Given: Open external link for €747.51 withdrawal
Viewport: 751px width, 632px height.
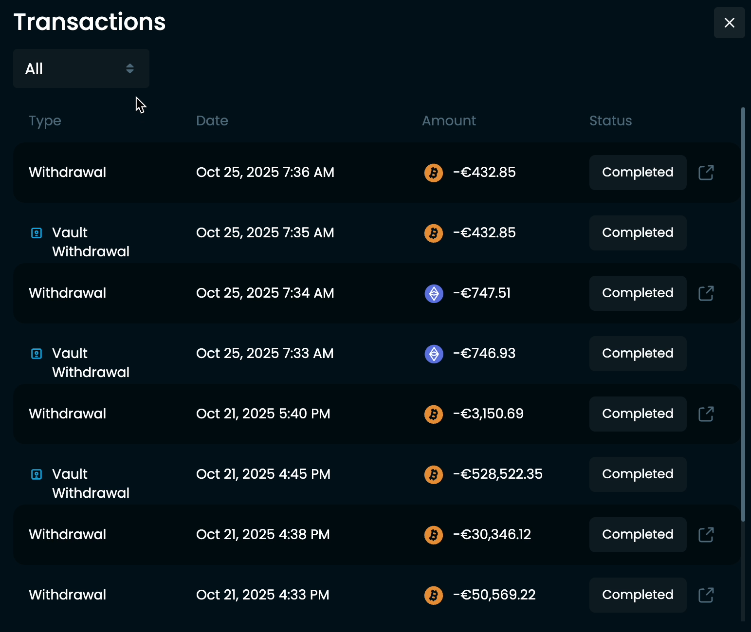Looking at the screenshot, I should click(x=706, y=293).
